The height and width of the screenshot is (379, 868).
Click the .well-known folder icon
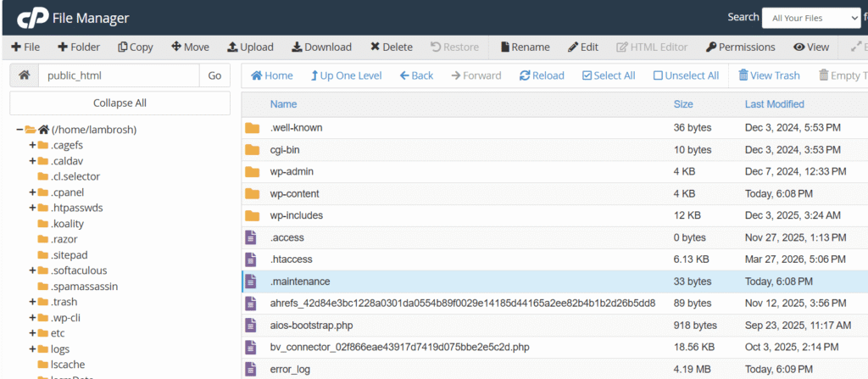pos(253,128)
